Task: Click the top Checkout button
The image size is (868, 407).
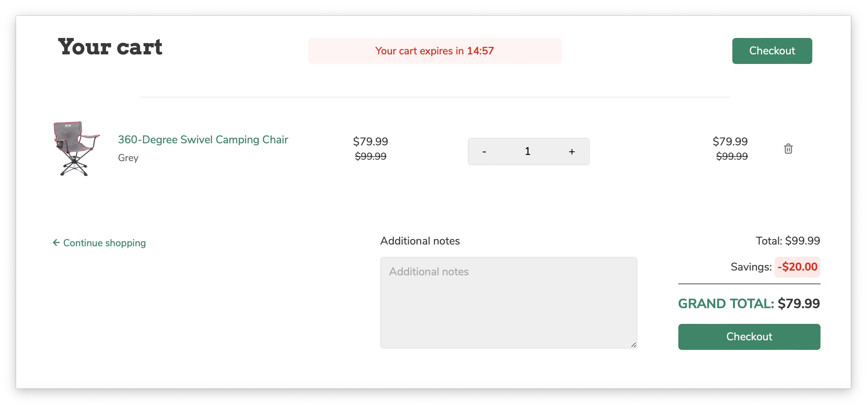Action: coord(772,51)
